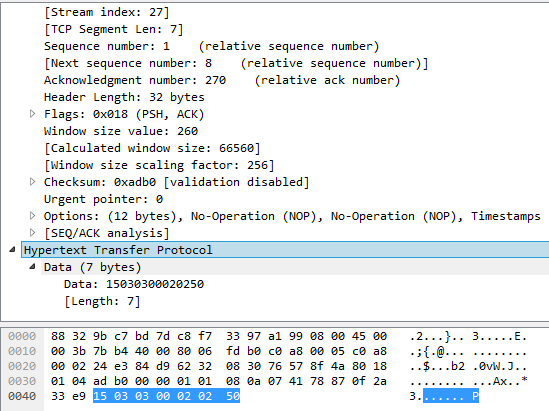
Task: Select the [Next sequence number: 8] line
Action: (x=236, y=63)
